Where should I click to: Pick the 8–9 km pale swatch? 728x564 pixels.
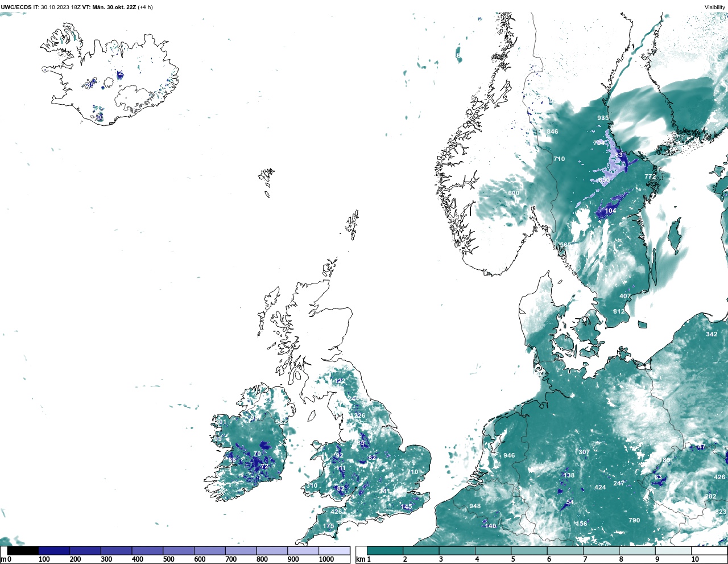coord(638,551)
